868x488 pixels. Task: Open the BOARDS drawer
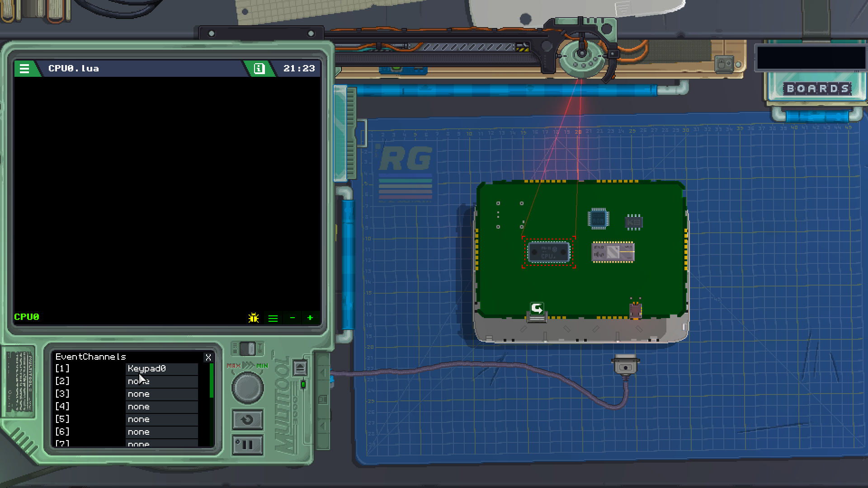pyautogui.click(x=817, y=89)
